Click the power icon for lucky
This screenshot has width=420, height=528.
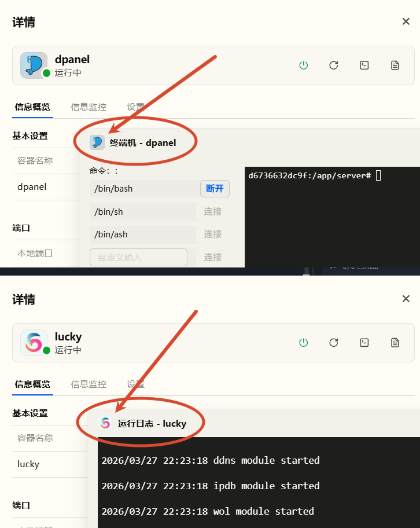coord(303,343)
